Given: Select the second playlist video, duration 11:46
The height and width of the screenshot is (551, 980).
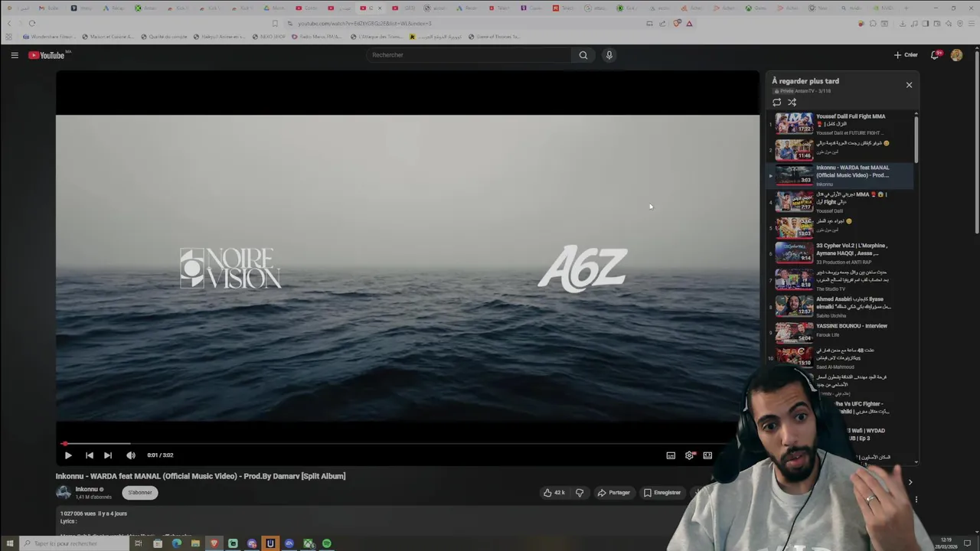Looking at the screenshot, I should tap(841, 149).
